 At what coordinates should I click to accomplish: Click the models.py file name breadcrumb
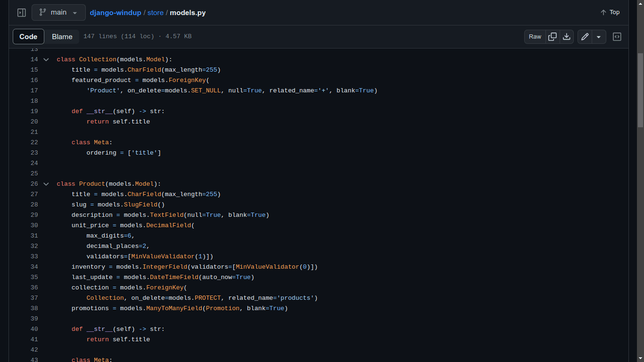pyautogui.click(x=188, y=13)
